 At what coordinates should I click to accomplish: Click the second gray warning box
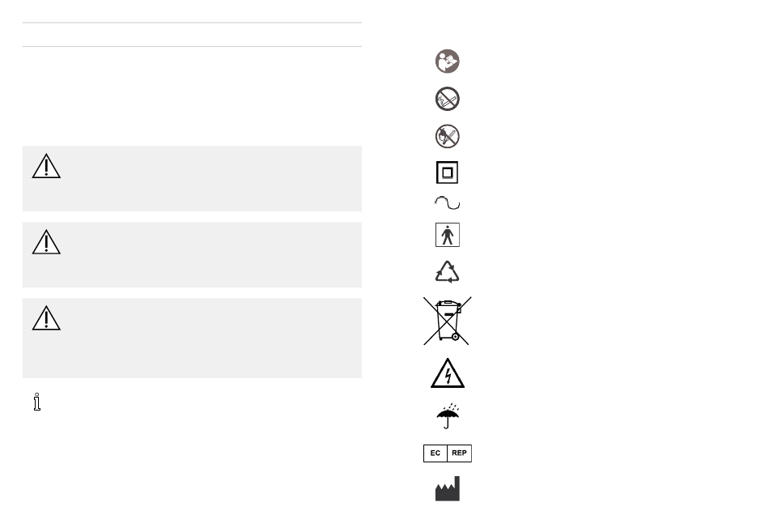pos(193,255)
